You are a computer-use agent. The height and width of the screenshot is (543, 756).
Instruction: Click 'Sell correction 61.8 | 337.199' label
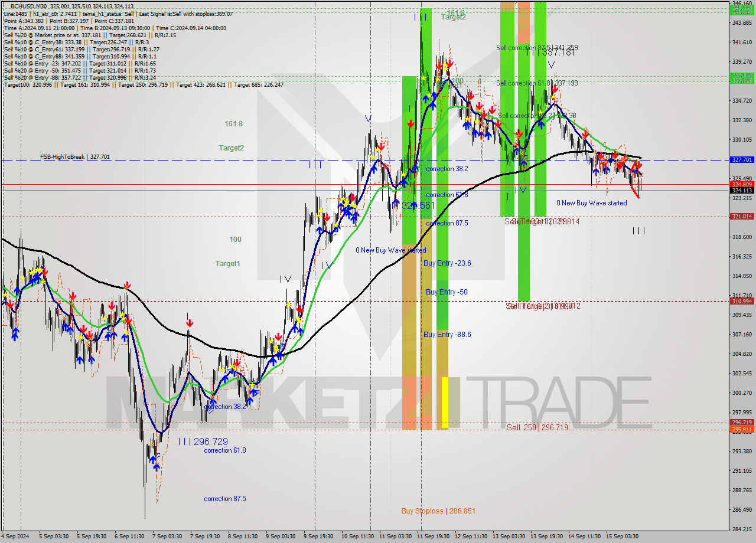(x=537, y=83)
